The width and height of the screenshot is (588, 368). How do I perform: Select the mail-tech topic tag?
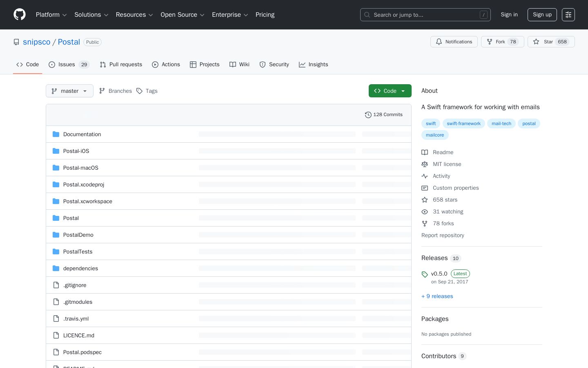(x=501, y=123)
